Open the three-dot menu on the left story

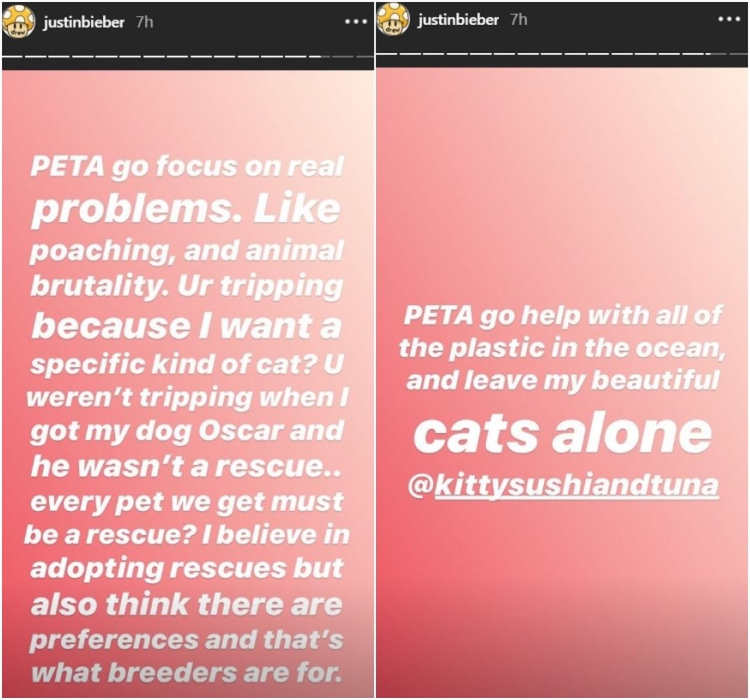356,22
